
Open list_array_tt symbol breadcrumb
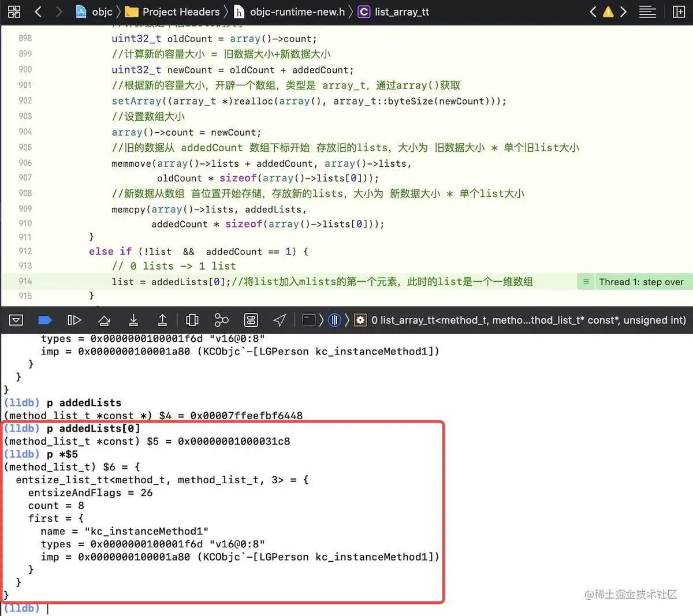394,12
